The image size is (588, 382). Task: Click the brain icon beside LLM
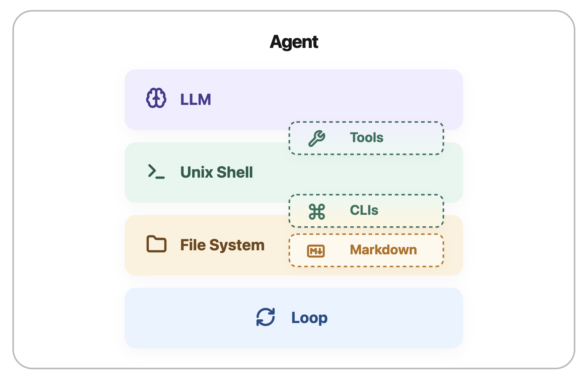[156, 98]
